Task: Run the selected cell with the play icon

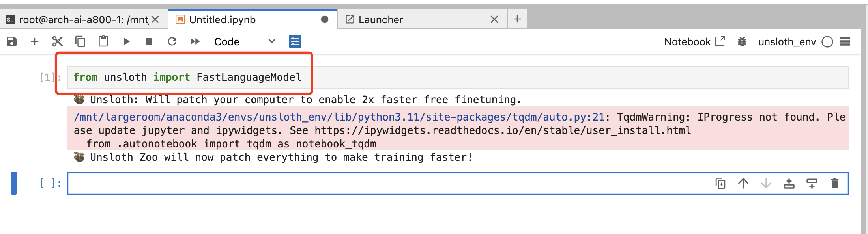Action: pos(126,41)
